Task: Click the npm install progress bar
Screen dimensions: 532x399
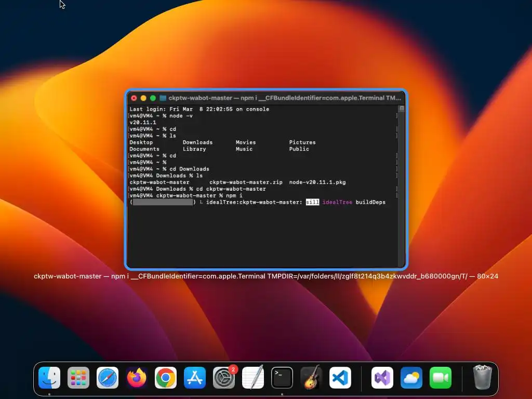Action: coord(163,202)
